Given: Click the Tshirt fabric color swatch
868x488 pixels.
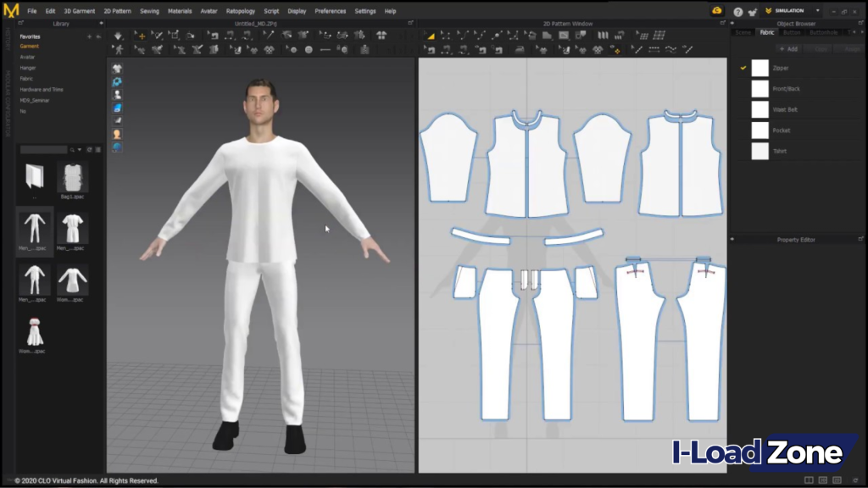Looking at the screenshot, I should [759, 150].
